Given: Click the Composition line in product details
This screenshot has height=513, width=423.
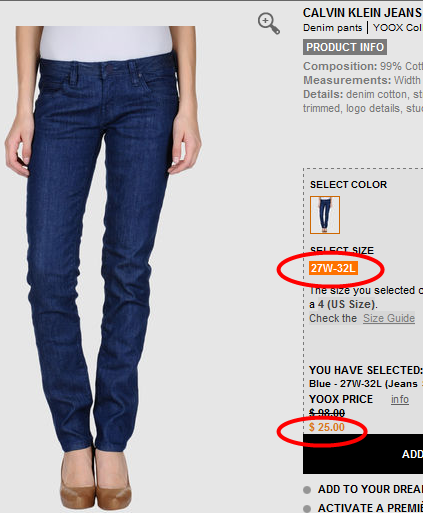Looking at the screenshot, I should (x=363, y=66).
